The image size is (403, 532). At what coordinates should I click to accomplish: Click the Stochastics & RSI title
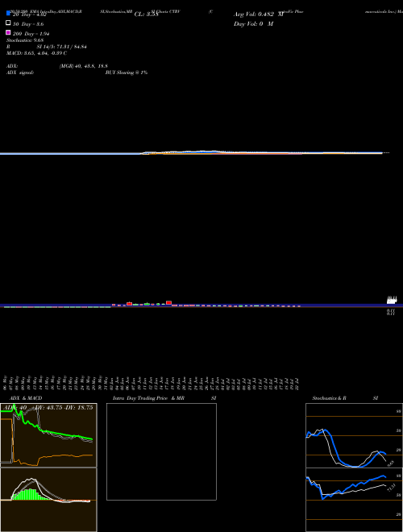(345, 398)
